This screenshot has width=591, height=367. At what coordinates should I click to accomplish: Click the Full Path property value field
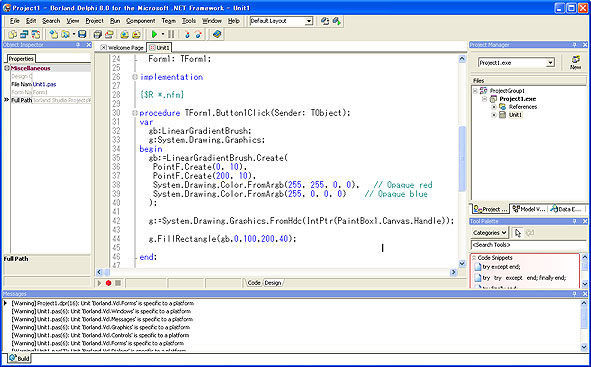[61, 100]
